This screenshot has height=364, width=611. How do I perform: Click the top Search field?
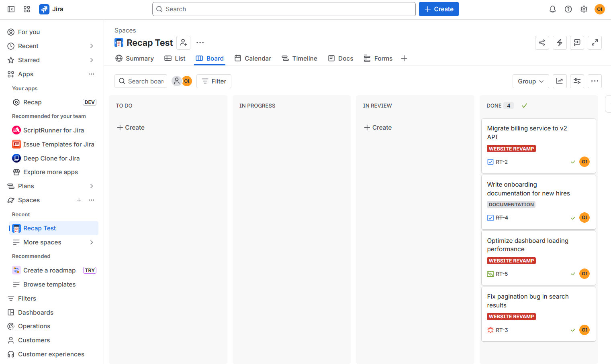click(284, 9)
